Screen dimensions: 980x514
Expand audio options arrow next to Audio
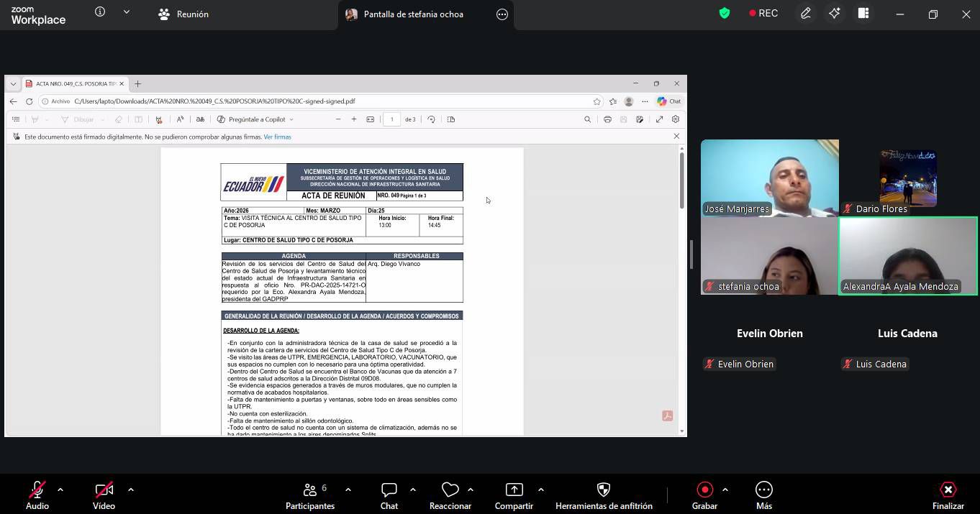60,490
